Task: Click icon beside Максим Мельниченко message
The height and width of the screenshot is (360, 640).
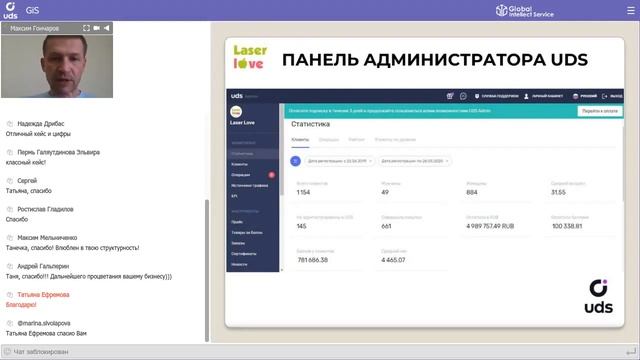Action: click(10, 238)
